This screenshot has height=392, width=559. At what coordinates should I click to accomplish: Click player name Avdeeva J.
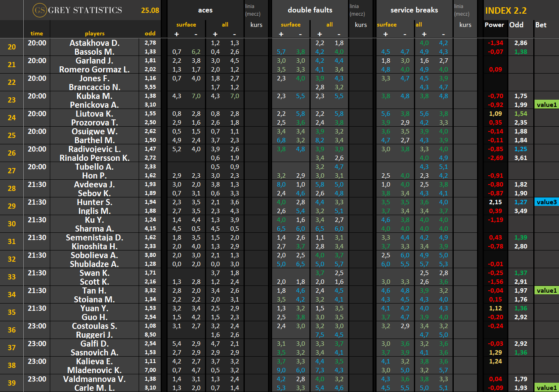pyautogui.click(x=94, y=185)
